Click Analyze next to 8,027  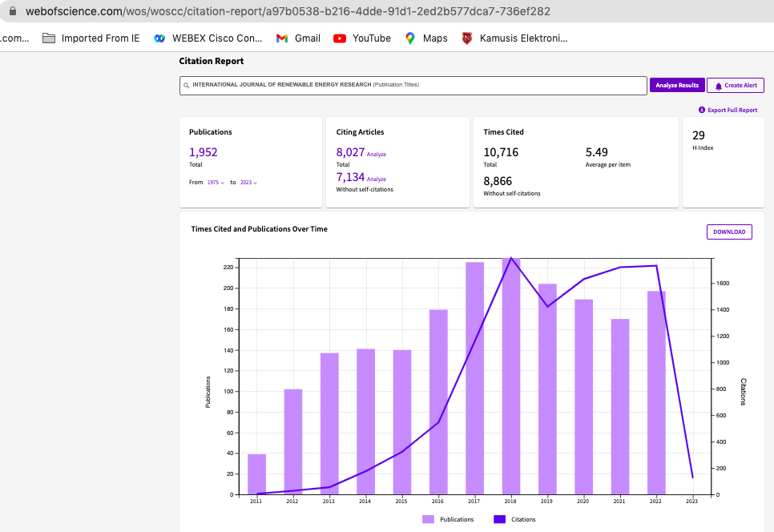(376, 155)
